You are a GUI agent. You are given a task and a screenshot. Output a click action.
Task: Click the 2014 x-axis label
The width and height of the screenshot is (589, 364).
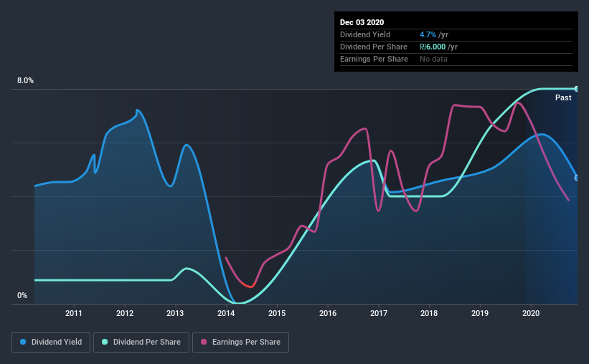pyautogui.click(x=226, y=313)
